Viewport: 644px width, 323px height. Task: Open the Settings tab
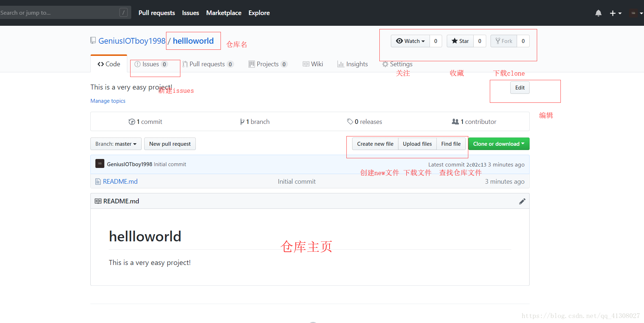[397, 64]
